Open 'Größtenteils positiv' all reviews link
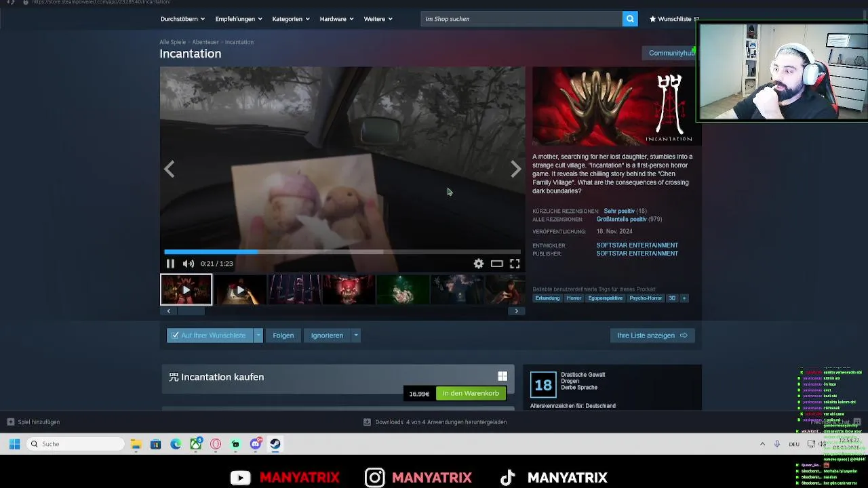The width and height of the screenshot is (868, 488). point(621,220)
